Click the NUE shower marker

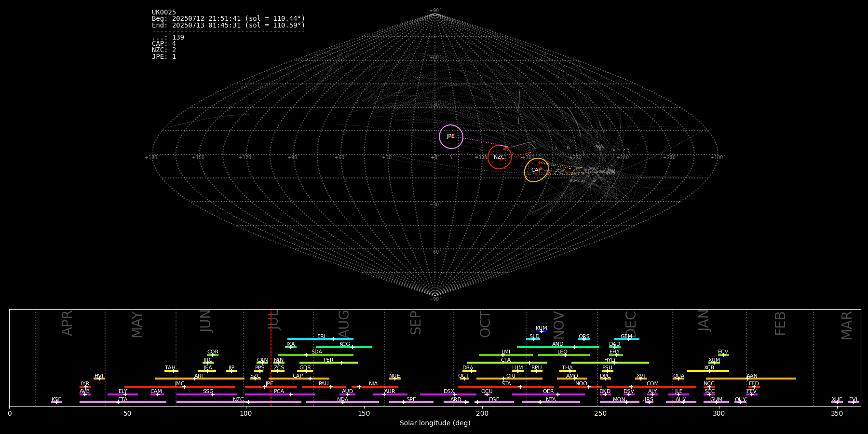[394, 379]
